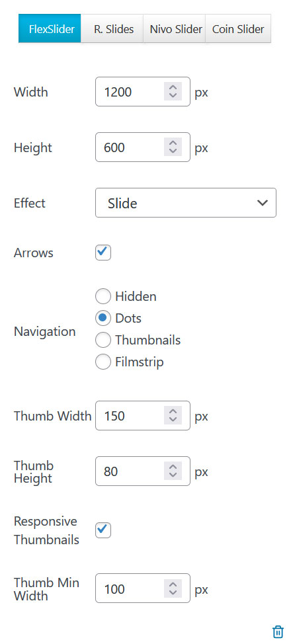Decrease Height using stepper down arrow
Image resolution: width=291 pixels, height=644 pixels.
point(173,151)
